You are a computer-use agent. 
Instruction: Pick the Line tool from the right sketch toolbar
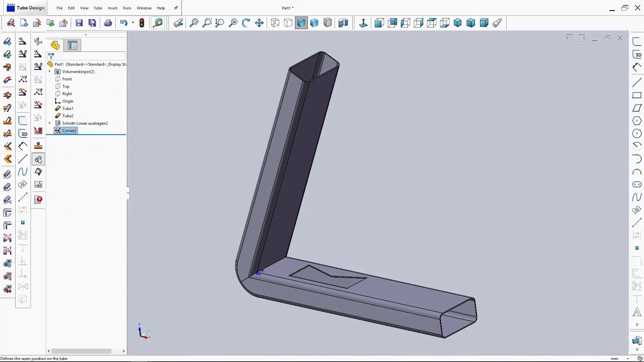(x=637, y=82)
